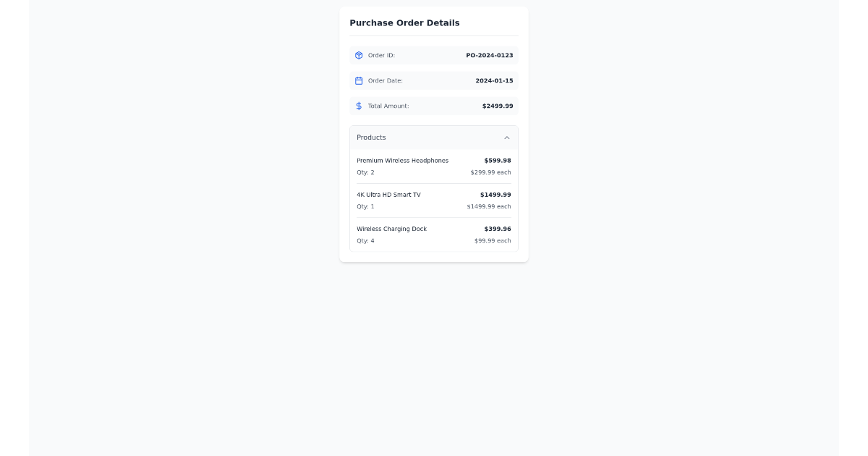868x456 pixels.
Task: Click the Products header to fold it
Action: click(434, 138)
